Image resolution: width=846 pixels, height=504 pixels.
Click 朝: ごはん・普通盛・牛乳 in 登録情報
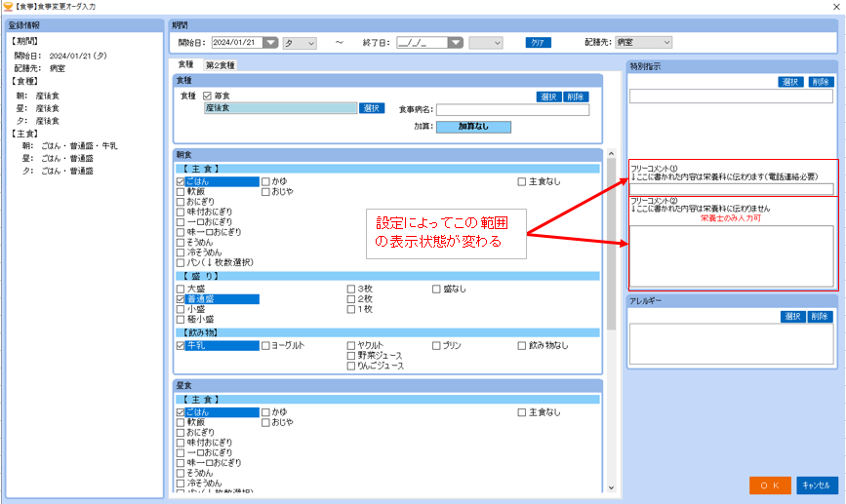point(69,146)
